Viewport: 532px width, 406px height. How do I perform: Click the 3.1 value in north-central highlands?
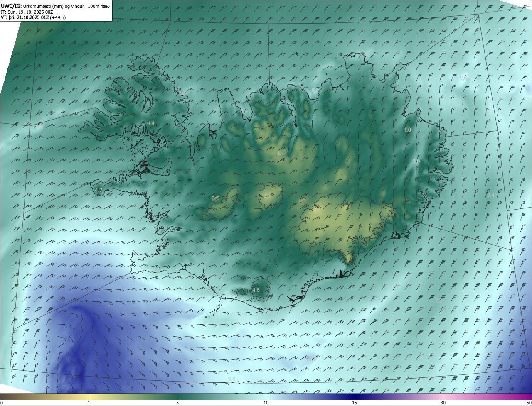[x=281, y=154]
